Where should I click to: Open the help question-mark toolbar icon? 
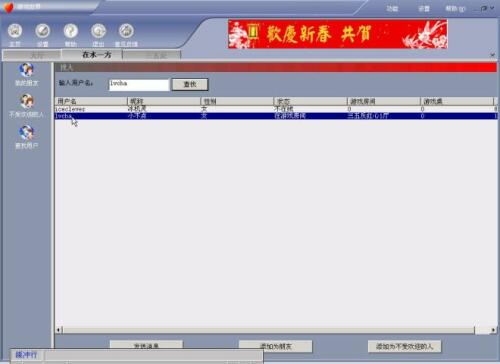click(71, 31)
